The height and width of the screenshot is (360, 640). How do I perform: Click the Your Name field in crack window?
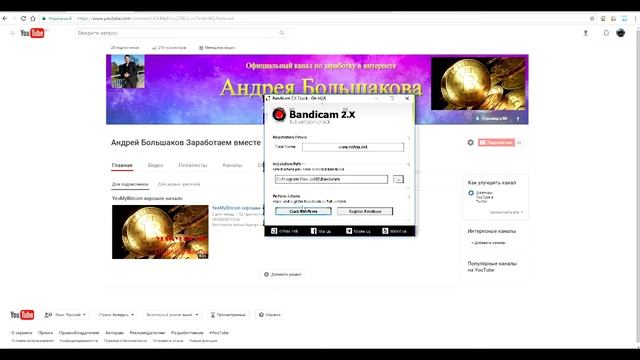(x=353, y=147)
